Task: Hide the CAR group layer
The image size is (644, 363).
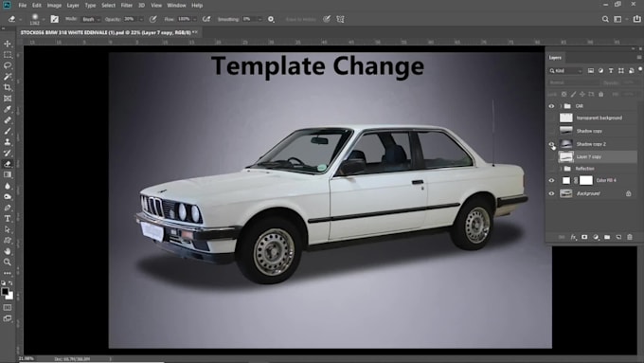Action: point(551,106)
